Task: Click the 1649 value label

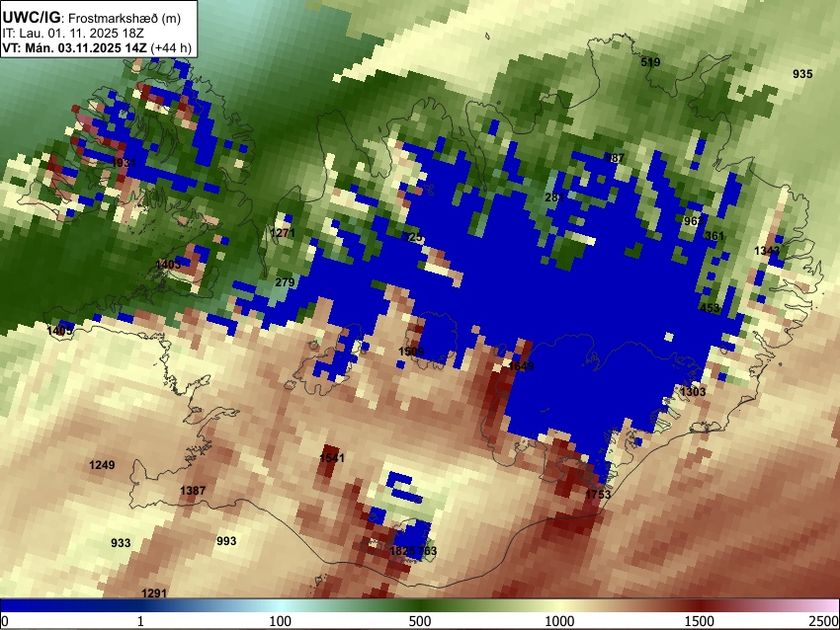Action: tap(521, 366)
